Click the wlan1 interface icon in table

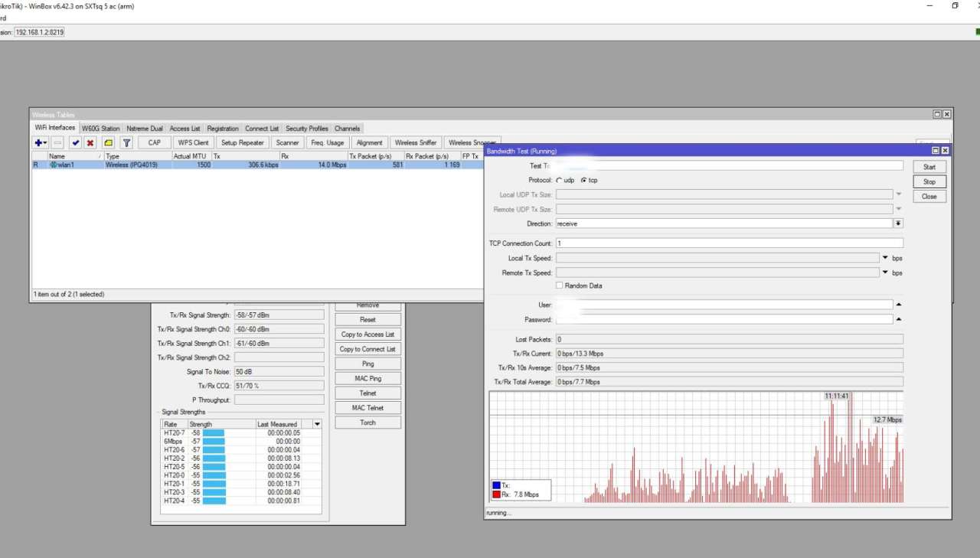point(53,165)
